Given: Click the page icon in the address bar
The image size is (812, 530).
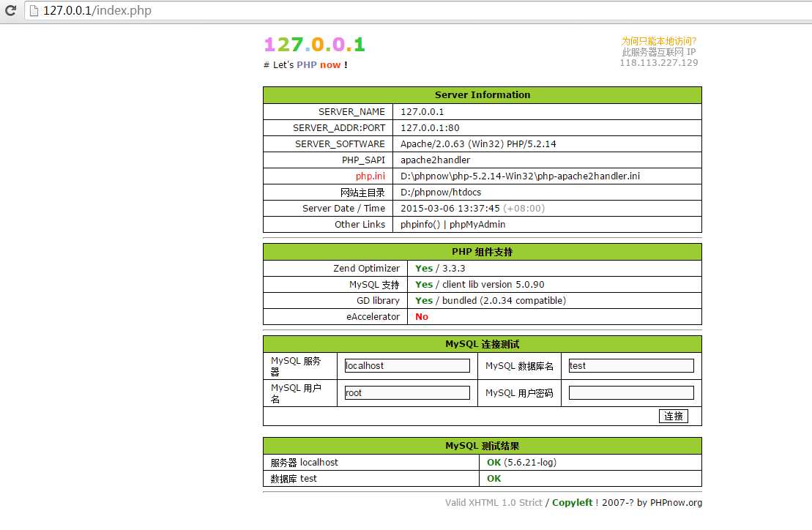Looking at the screenshot, I should [34, 11].
